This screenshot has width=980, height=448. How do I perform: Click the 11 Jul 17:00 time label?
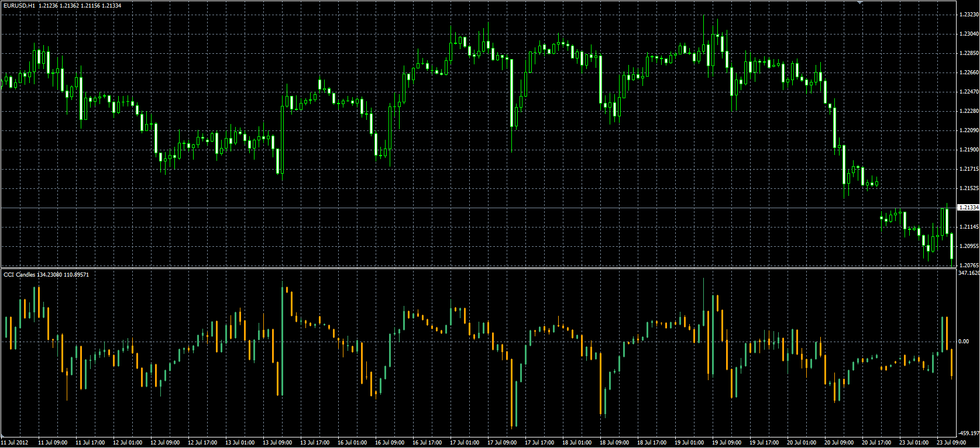90,443
